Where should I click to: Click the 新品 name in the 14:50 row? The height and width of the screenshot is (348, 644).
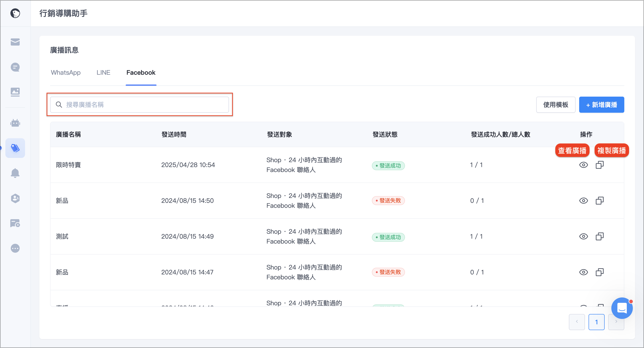pyautogui.click(x=62, y=201)
